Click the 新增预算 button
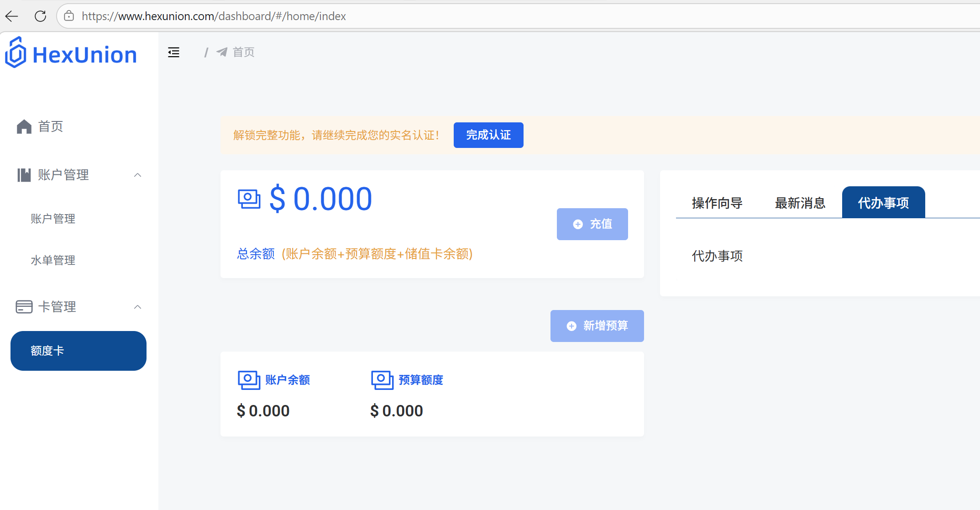Screen dimensions: 980x510 (x=597, y=326)
